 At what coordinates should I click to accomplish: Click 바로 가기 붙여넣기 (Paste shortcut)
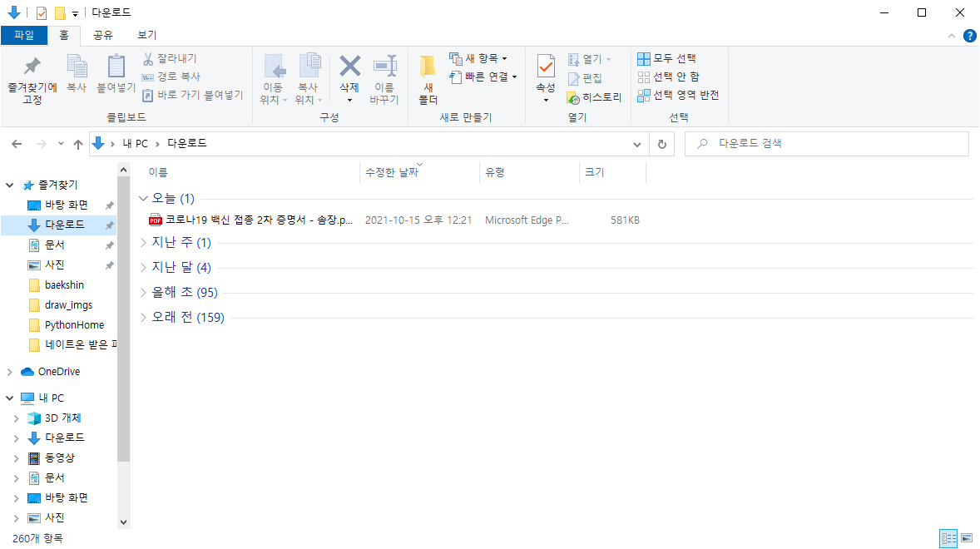tap(192, 95)
